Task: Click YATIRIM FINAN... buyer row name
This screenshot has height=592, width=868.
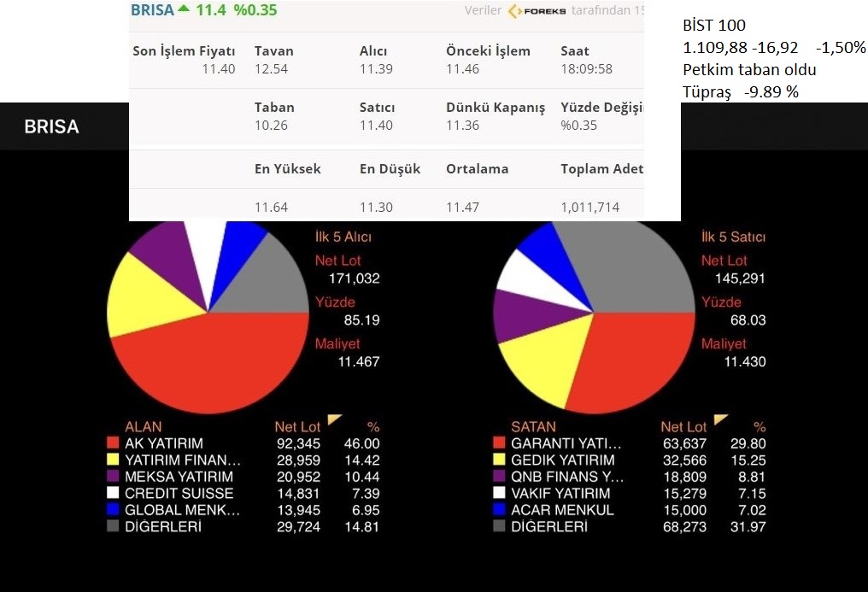Action: point(183,460)
